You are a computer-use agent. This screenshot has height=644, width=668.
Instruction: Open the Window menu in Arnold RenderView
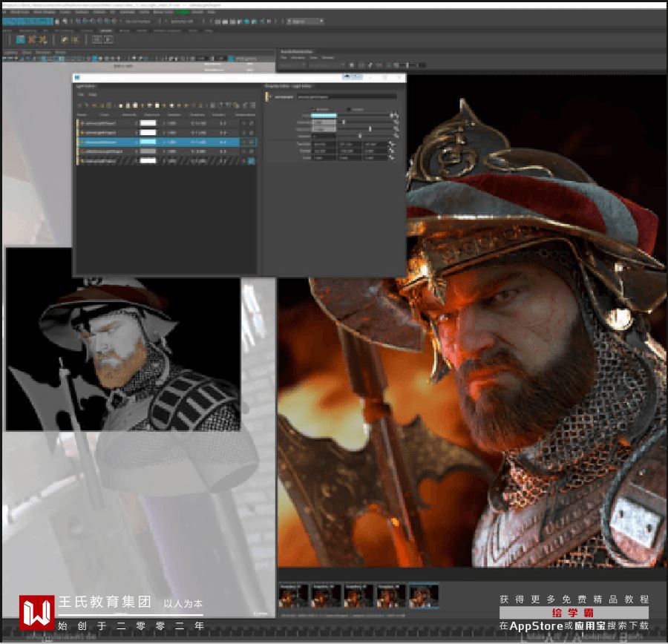[x=298, y=58]
